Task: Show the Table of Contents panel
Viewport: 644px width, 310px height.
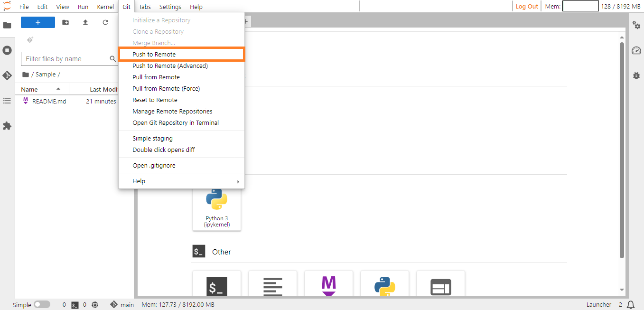Action: (7, 101)
